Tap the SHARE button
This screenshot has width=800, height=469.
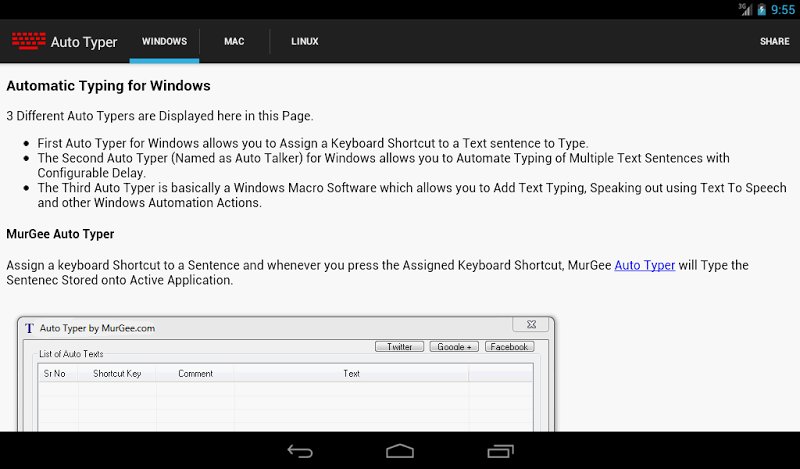(x=774, y=42)
